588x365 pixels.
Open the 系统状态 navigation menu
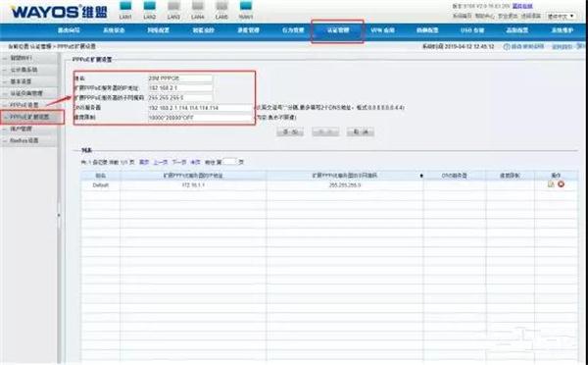pyautogui.click(x=114, y=30)
